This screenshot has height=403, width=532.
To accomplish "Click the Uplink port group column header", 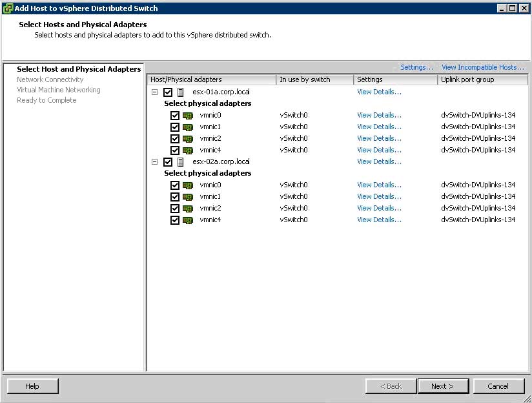I will [x=483, y=79].
